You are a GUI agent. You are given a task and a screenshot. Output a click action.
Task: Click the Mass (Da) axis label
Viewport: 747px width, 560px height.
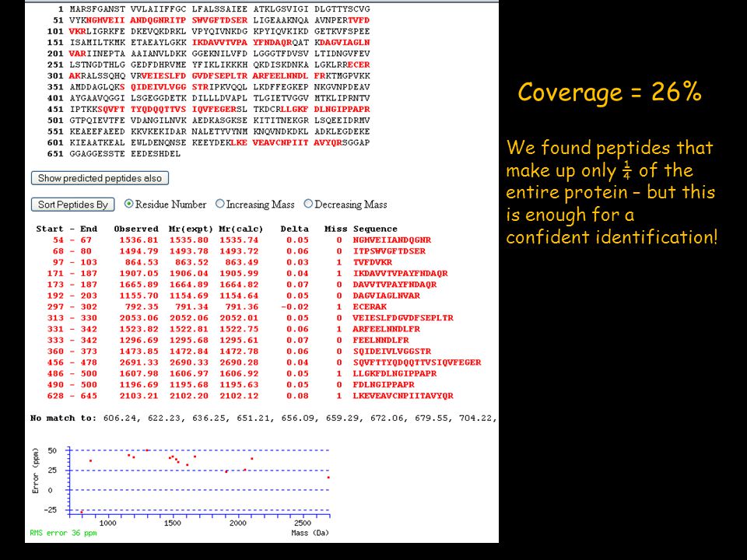click(x=310, y=533)
